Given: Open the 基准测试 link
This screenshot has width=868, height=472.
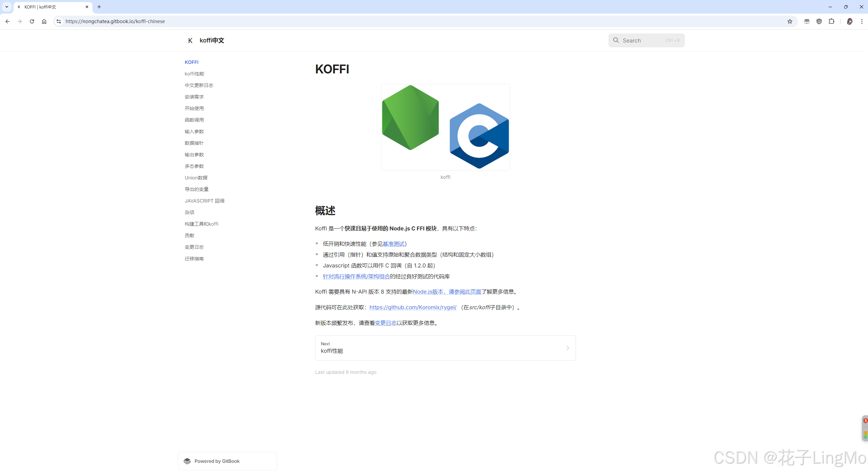Looking at the screenshot, I should 394,244.
